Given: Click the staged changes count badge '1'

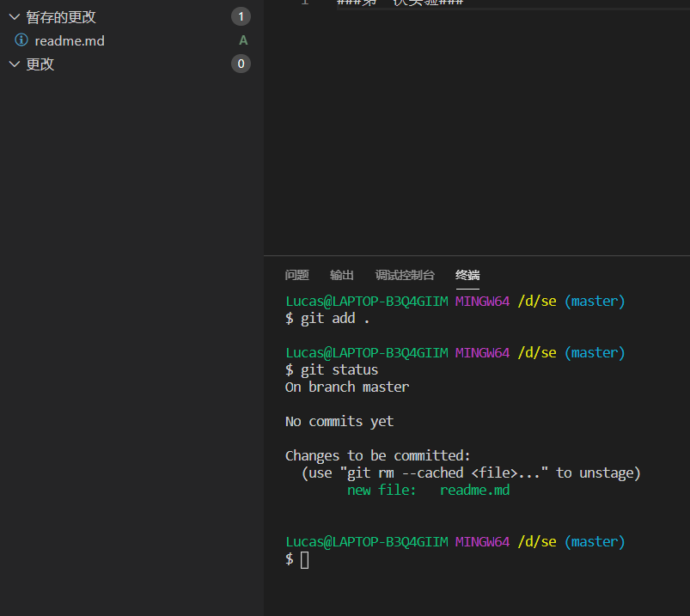Looking at the screenshot, I should click(x=241, y=16).
